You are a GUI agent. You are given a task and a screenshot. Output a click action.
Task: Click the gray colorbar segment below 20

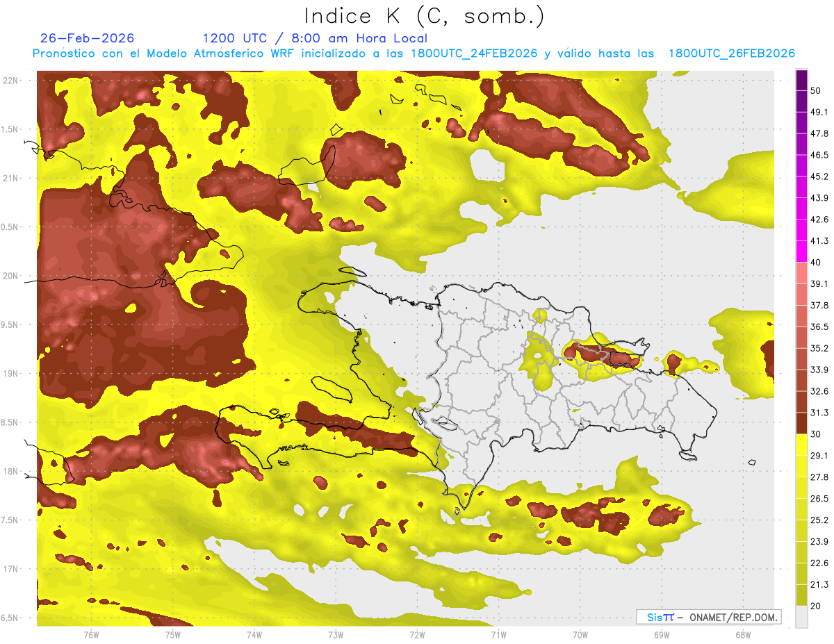click(x=801, y=616)
